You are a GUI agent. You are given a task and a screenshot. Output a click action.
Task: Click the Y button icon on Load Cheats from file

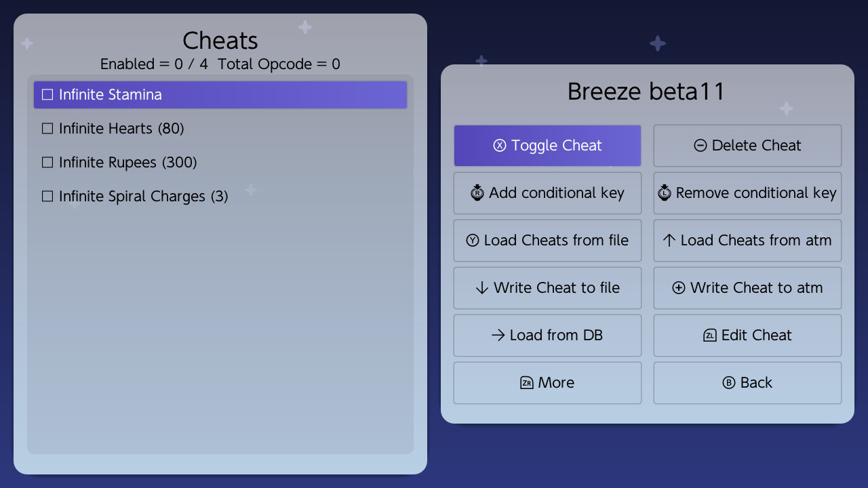473,241
